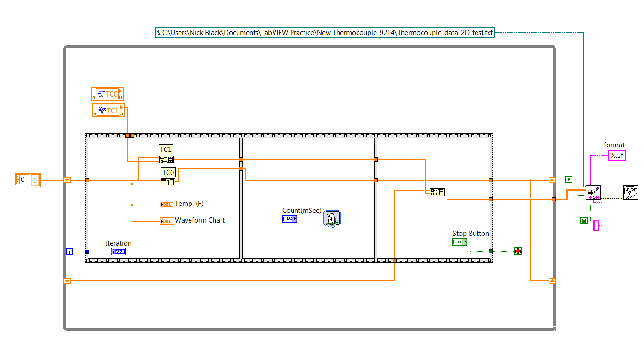The image size is (644, 356).
Task: Click the Simple Error Handler icon
Action: click(x=630, y=193)
